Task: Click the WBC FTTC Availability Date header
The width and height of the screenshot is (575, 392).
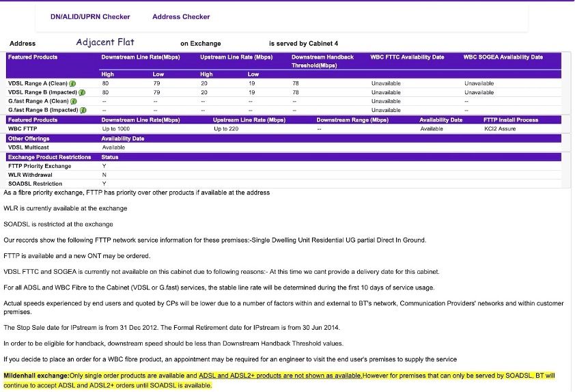Action: click(x=407, y=57)
